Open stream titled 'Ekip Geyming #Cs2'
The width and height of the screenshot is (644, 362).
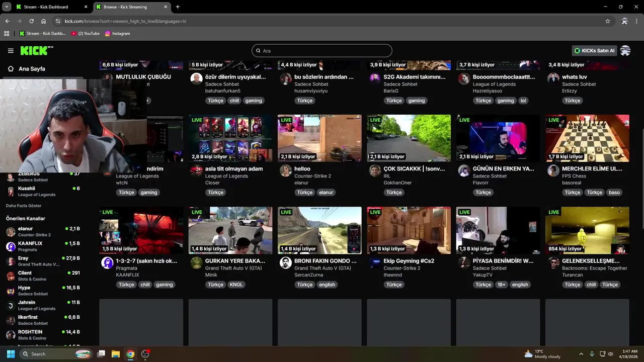409,261
